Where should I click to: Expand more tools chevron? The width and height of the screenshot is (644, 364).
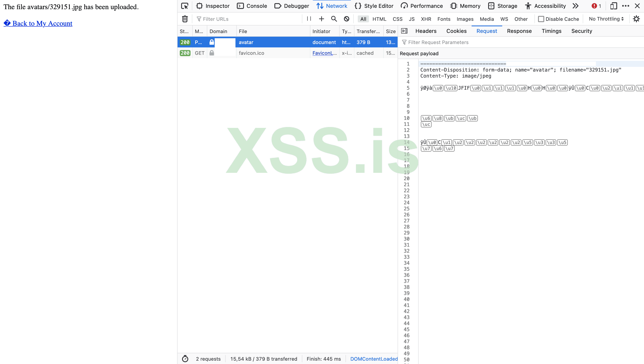pyautogui.click(x=576, y=6)
